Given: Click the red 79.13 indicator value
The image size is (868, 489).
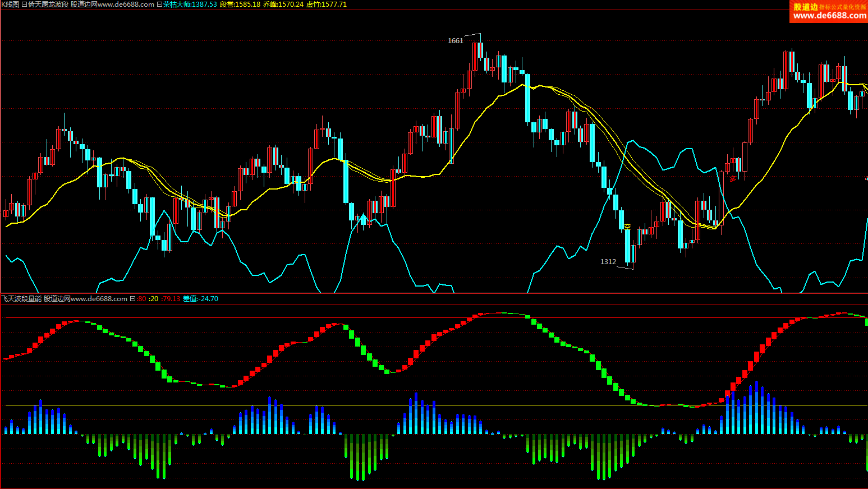Looking at the screenshot, I should point(171,299).
